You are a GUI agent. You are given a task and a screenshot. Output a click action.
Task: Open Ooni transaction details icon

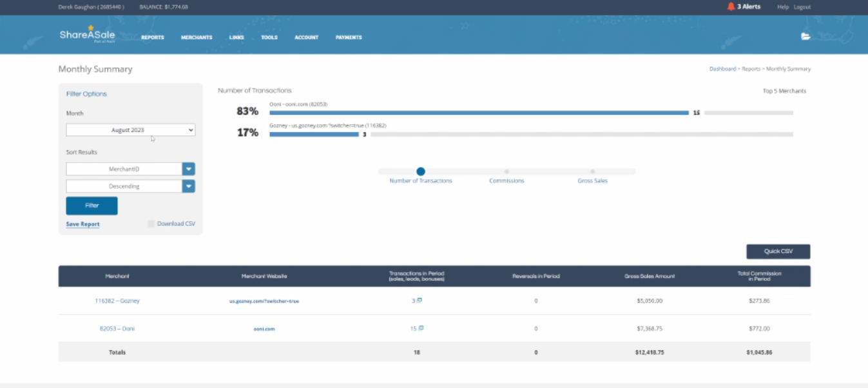pyautogui.click(x=421, y=328)
